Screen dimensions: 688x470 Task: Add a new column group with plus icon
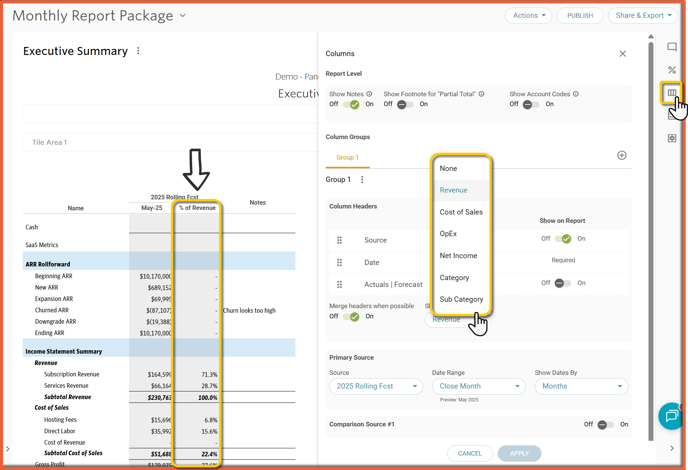pyautogui.click(x=622, y=156)
